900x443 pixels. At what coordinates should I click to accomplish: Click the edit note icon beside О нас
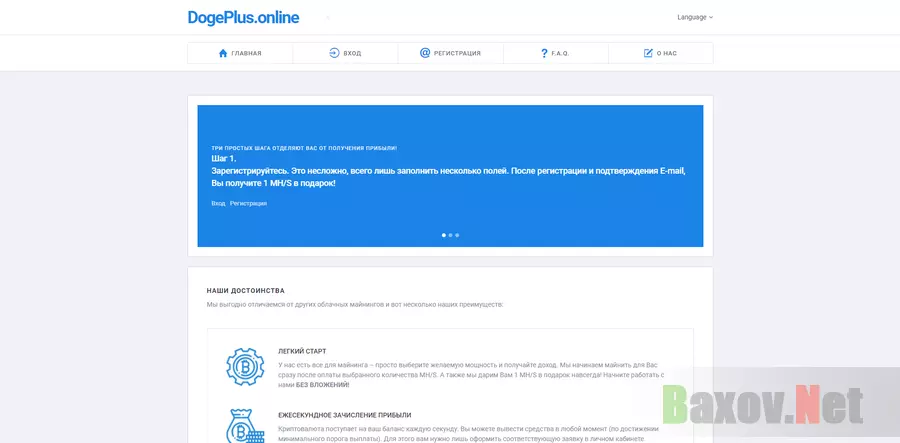pyautogui.click(x=648, y=53)
